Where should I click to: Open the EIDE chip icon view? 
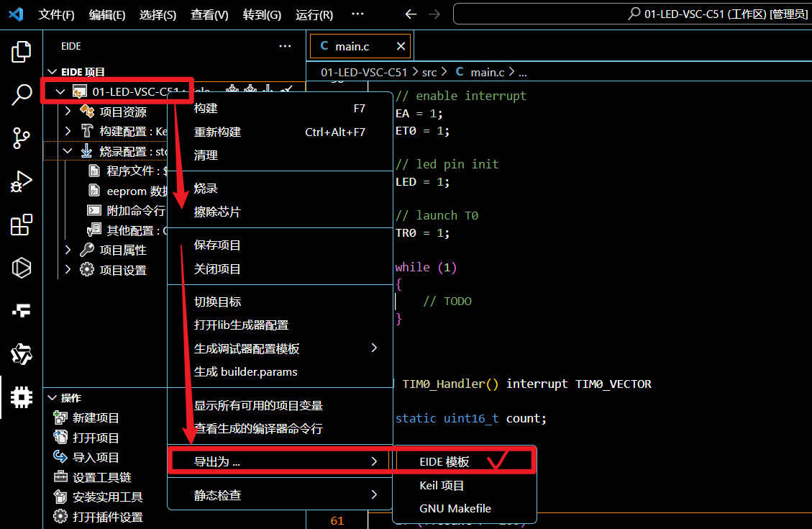22,397
